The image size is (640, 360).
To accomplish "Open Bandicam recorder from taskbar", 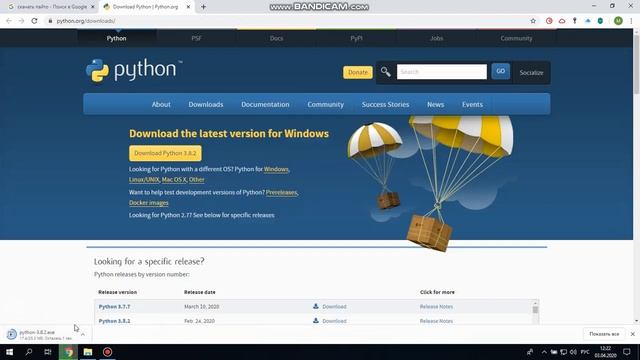I will [107, 352].
